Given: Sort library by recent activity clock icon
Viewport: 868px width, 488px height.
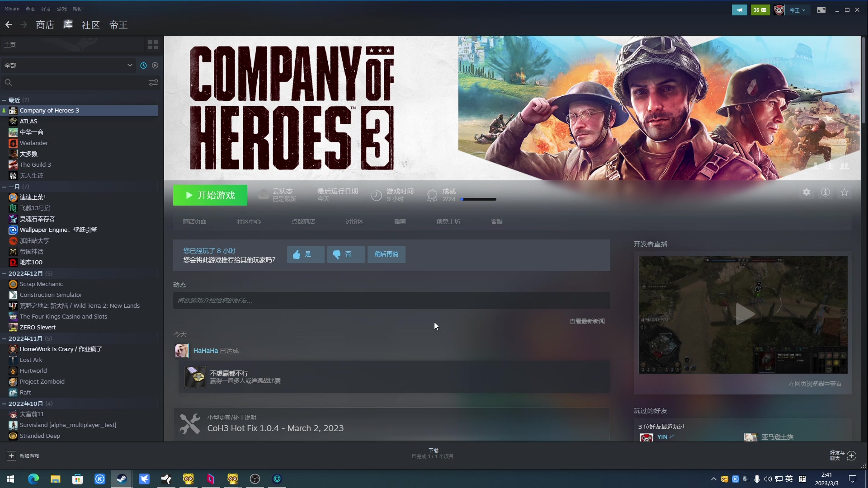Looking at the screenshot, I should pyautogui.click(x=143, y=66).
